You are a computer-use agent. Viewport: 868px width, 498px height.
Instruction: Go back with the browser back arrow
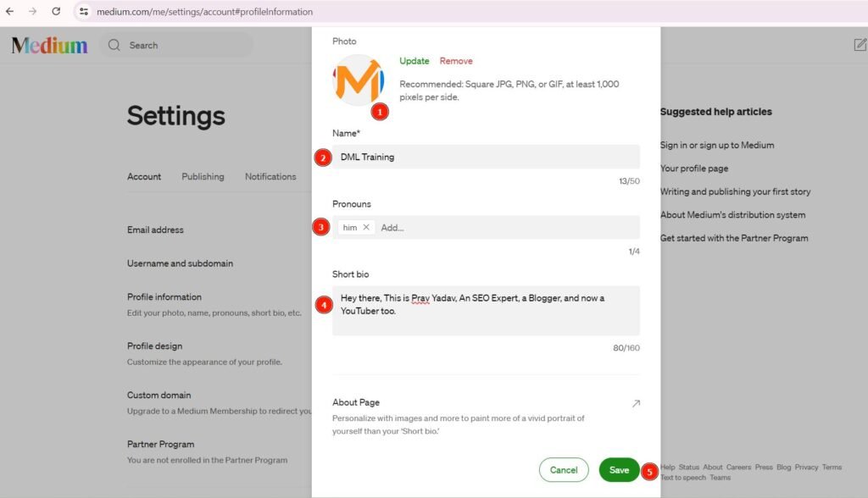pyautogui.click(x=9, y=11)
